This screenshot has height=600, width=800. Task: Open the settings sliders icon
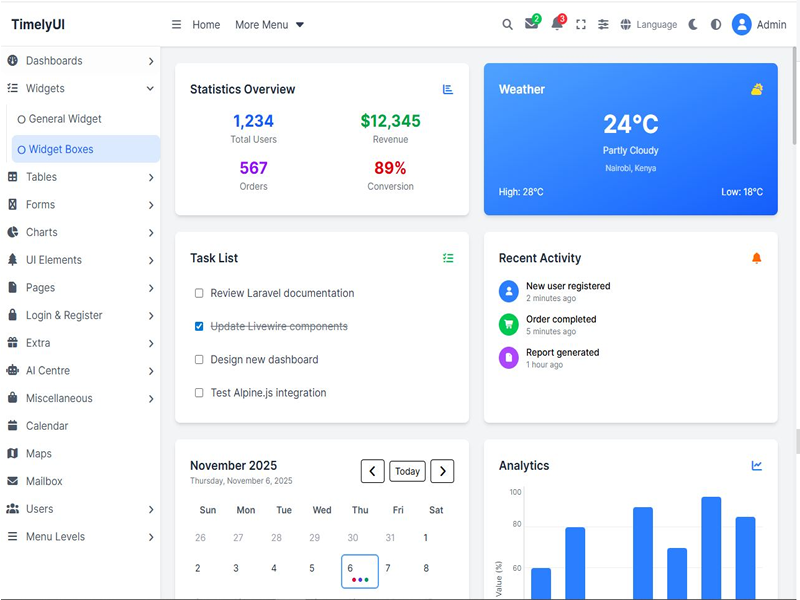[603, 25]
